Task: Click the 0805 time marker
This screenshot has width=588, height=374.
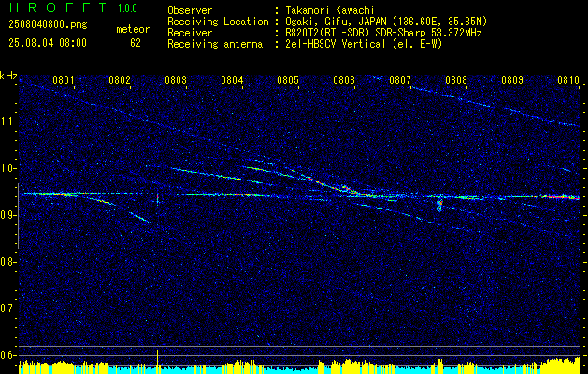Action: pyautogui.click(x=288, y=79)
